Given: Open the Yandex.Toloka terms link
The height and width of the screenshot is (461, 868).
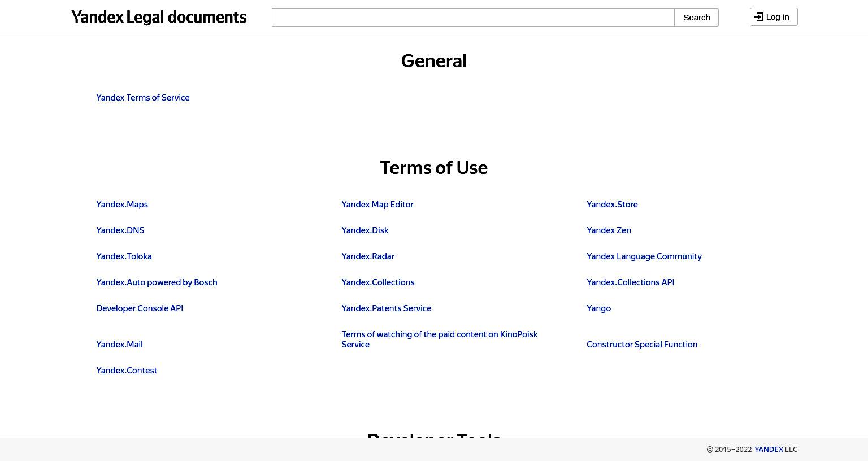Looking at the screenshot, I should [124, 256].
